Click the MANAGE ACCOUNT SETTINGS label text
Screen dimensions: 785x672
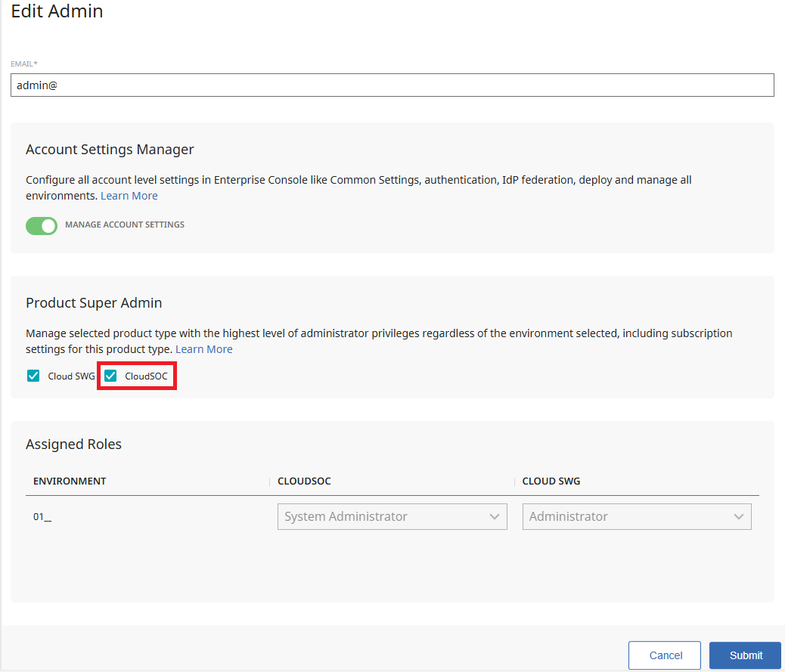point(125,225)
